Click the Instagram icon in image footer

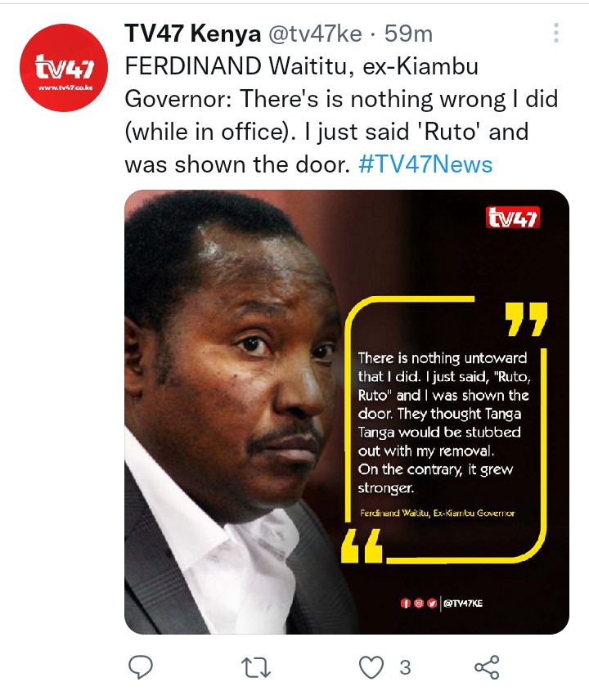pyautogui.click(x=418, y=604)
